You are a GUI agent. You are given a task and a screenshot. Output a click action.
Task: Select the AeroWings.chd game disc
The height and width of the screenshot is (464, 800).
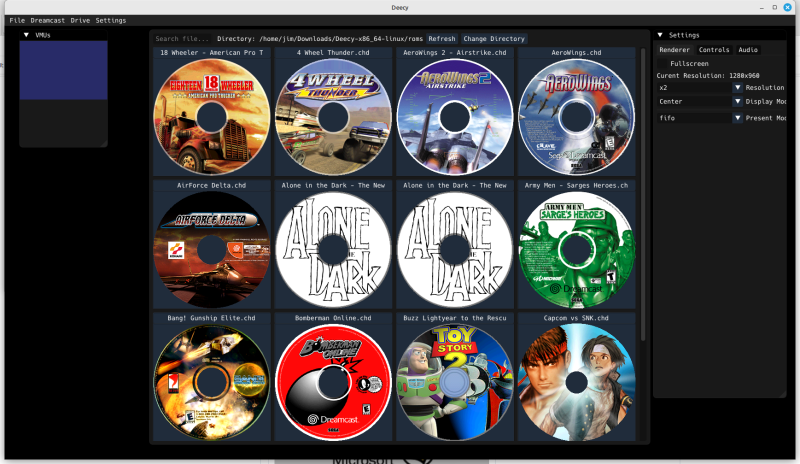[577, 117]
